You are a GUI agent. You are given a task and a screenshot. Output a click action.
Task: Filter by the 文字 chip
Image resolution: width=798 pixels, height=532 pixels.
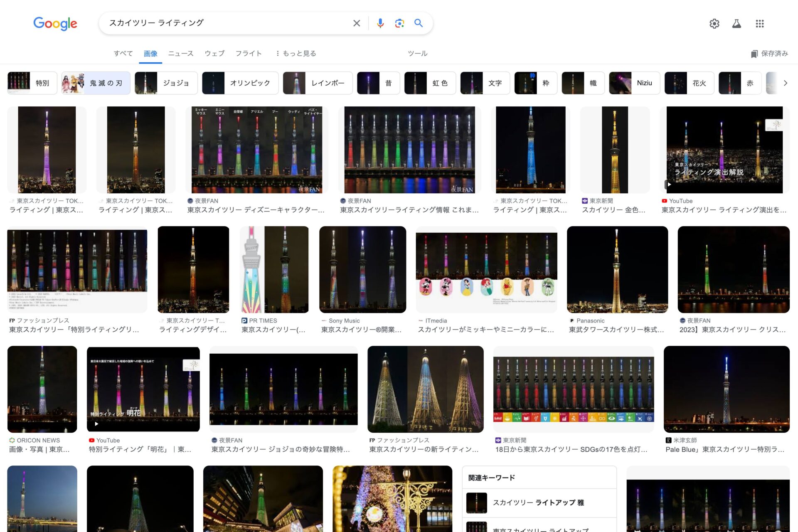coord(485,83)
